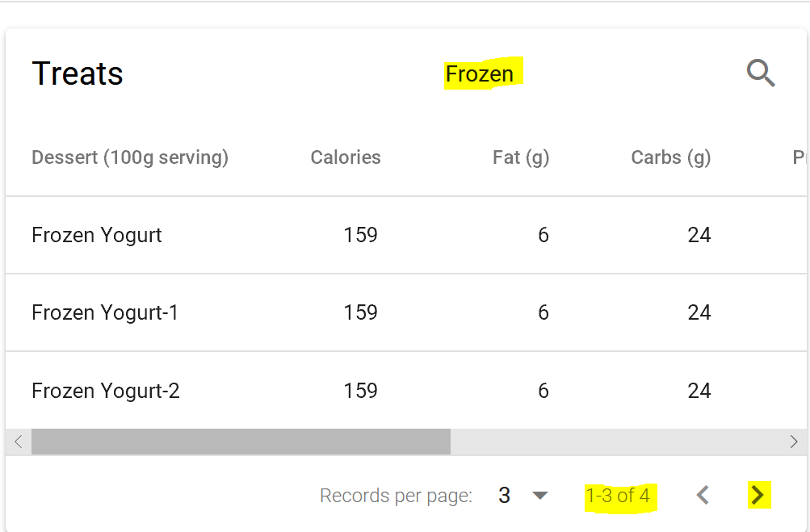Click the 1-3 of 4 pagination text

618,496
